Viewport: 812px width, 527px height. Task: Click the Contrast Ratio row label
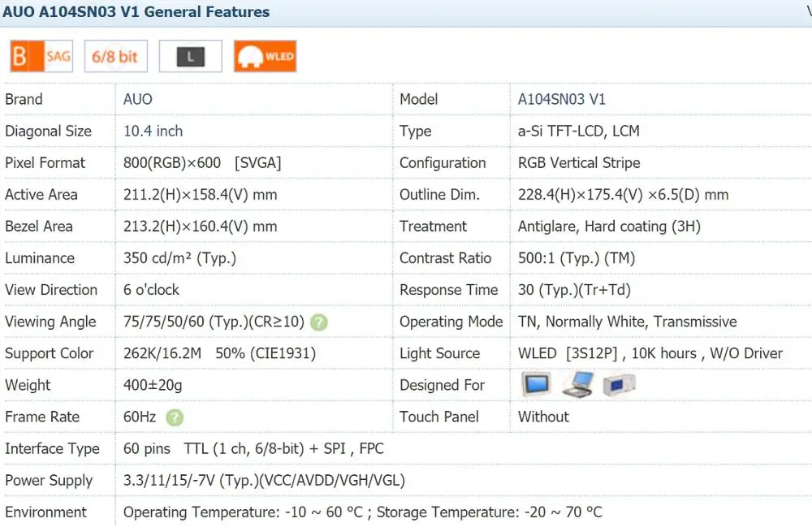point(445,257)
